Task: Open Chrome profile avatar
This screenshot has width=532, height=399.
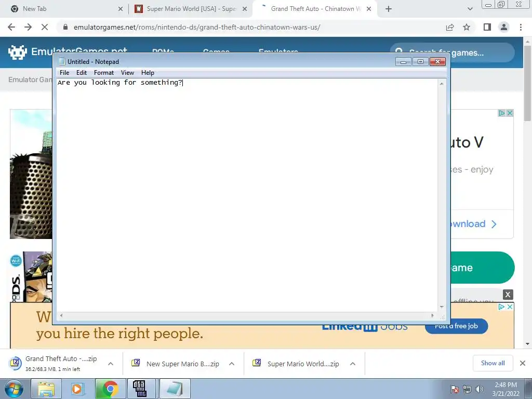Action: [x=504, y=27]
